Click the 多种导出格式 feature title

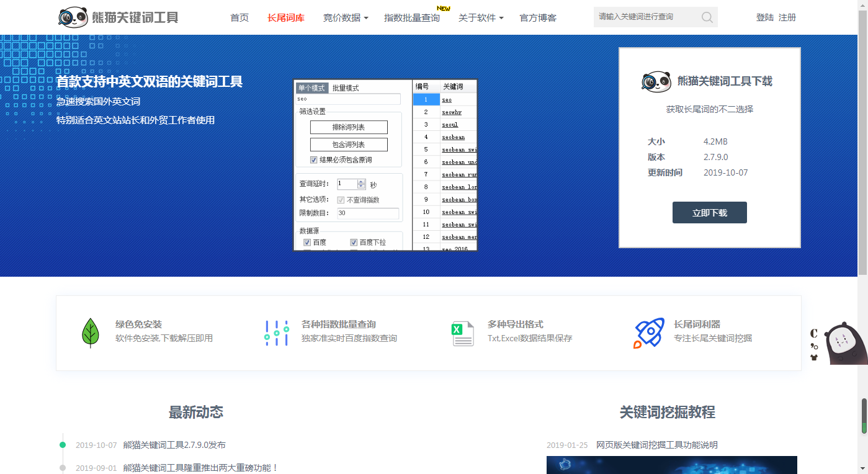pos(516,324)
